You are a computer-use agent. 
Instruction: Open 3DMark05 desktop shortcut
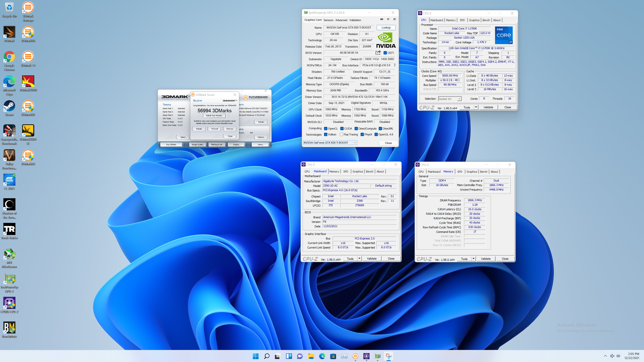pos(28,108)
